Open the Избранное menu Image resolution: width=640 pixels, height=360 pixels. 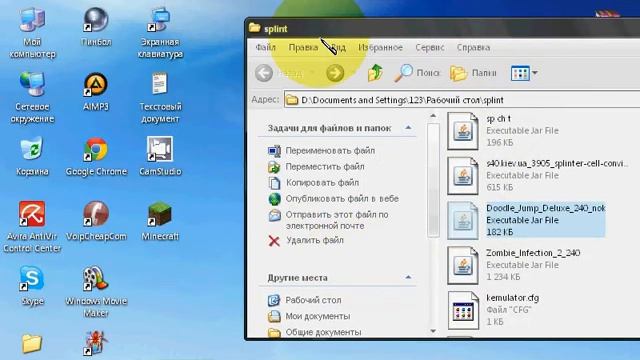click(x=380, y=47)
